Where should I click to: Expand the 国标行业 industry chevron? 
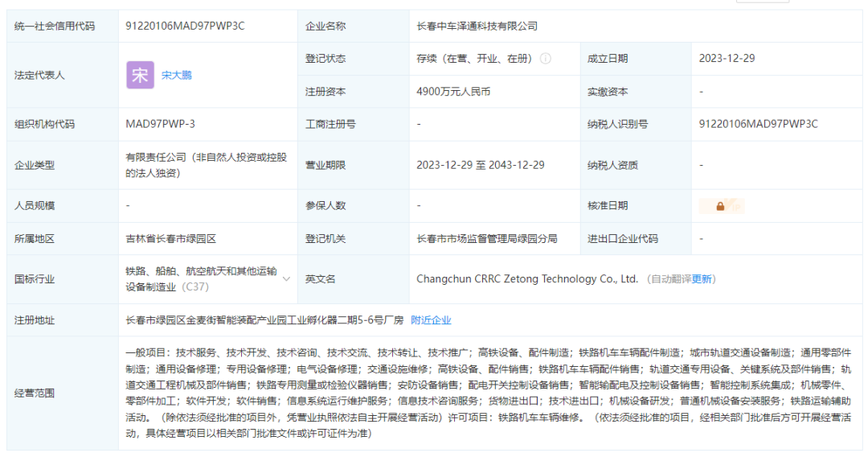click(286, 278)
